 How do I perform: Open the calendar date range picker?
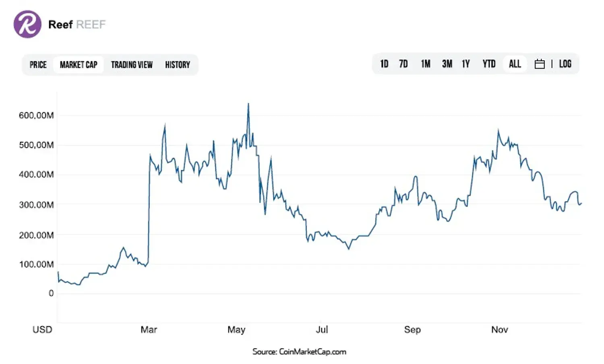(540, 64)
